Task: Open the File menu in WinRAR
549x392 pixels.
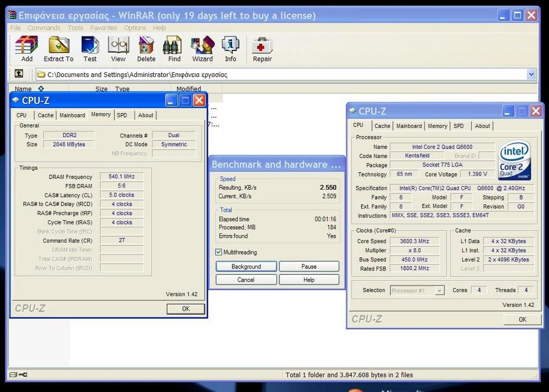Action: (16, 28)
